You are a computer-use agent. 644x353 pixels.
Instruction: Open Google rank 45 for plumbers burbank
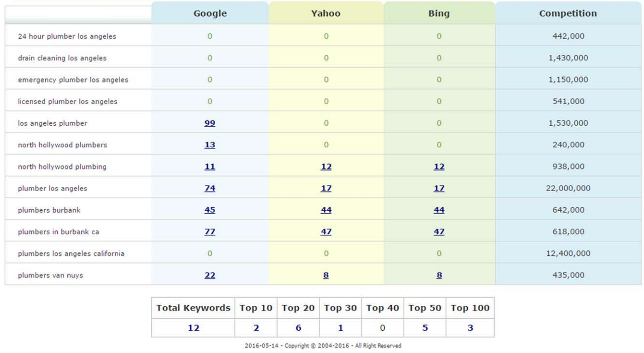click(210, 210)
